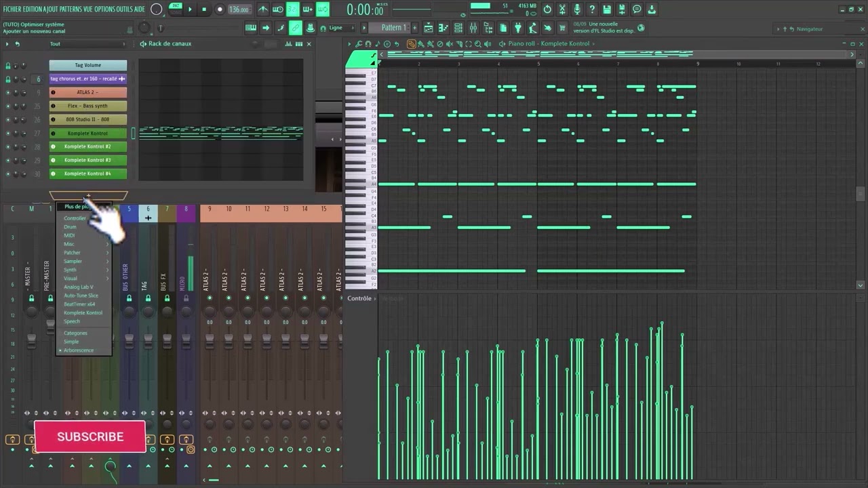
Task: Click the Komplete Kontrol #4 channel button
Action: tap(88, 174)
